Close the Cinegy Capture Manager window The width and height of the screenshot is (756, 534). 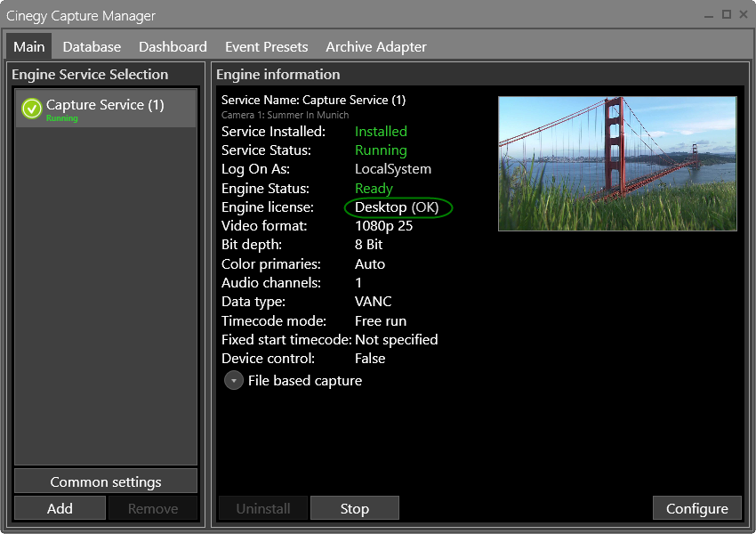[x=744, y=14]
